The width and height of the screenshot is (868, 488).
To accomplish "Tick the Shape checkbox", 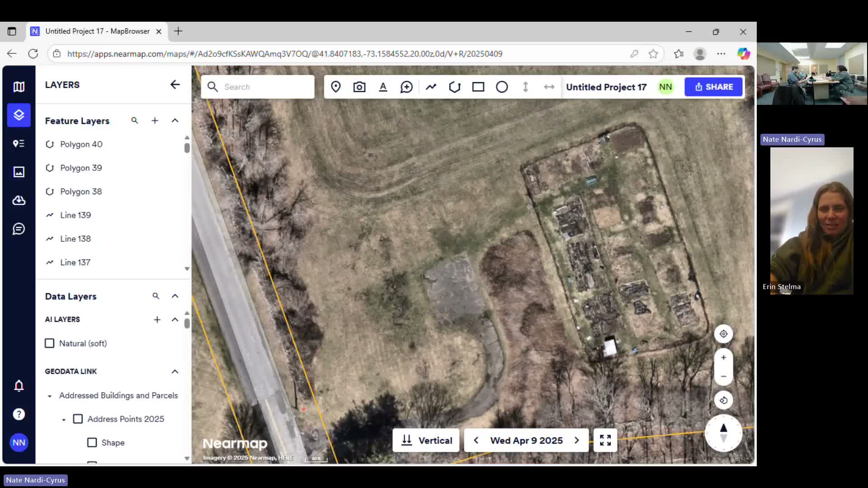I will coord(92,442).
